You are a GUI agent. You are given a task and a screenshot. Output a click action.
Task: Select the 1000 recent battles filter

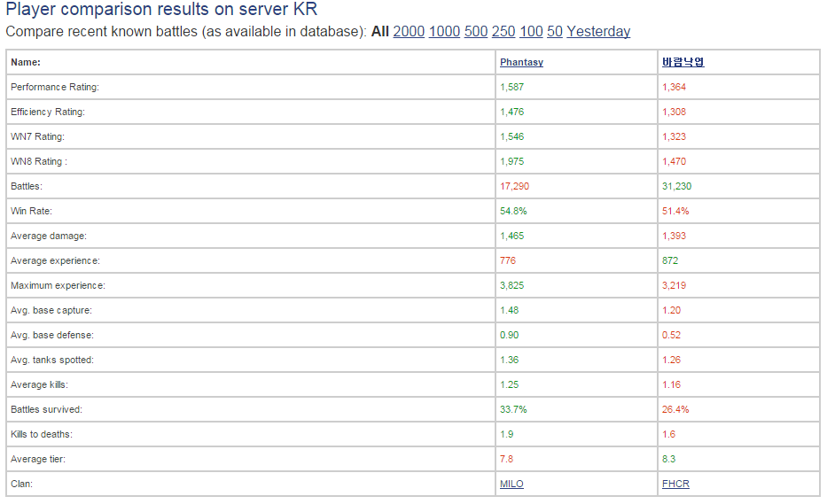444,32
